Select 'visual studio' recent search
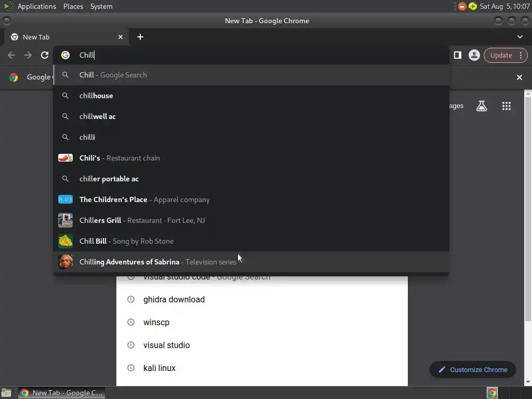This screenshot has width=532, height=399. tap(262, 345)
